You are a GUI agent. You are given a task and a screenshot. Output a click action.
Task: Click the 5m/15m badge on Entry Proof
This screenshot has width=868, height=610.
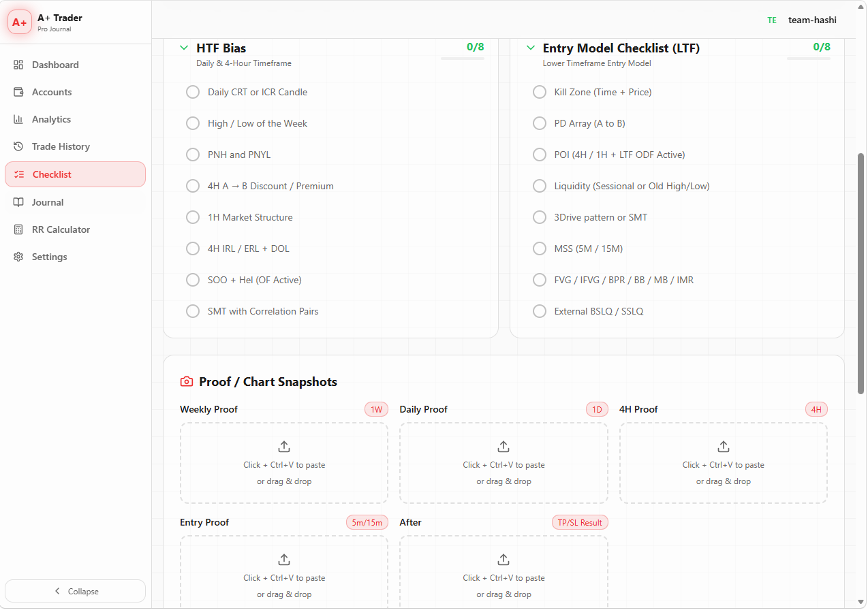tap(367, 522)
